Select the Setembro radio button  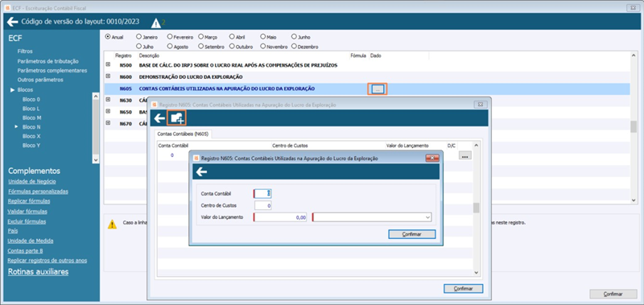(x=200, y=47)
